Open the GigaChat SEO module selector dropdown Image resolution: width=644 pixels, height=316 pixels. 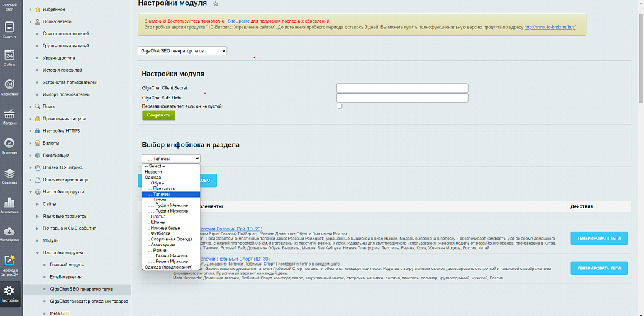click(182, 51)
